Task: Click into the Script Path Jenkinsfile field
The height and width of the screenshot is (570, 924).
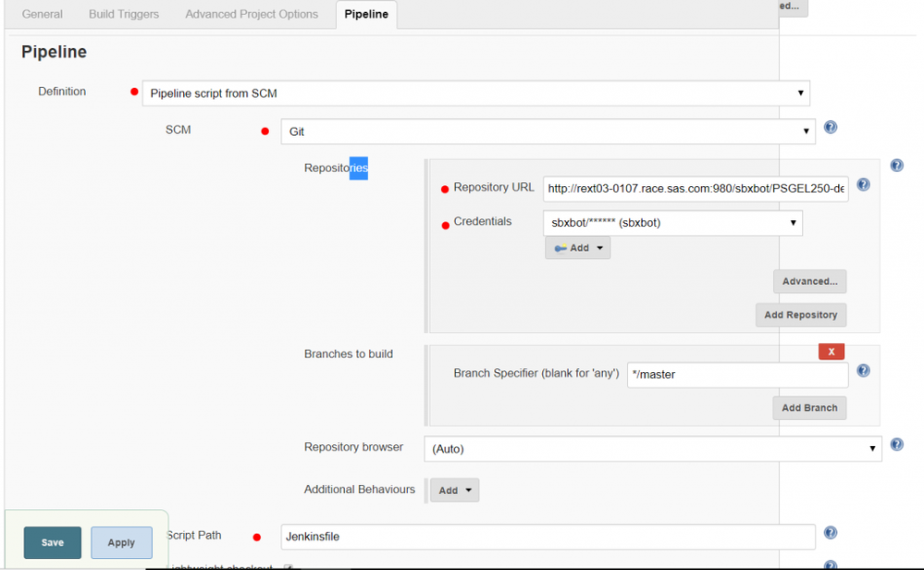Action: click(548, 537)
